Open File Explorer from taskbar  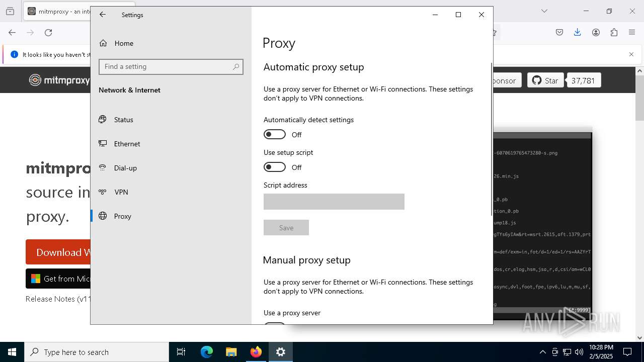click(231, 352)
